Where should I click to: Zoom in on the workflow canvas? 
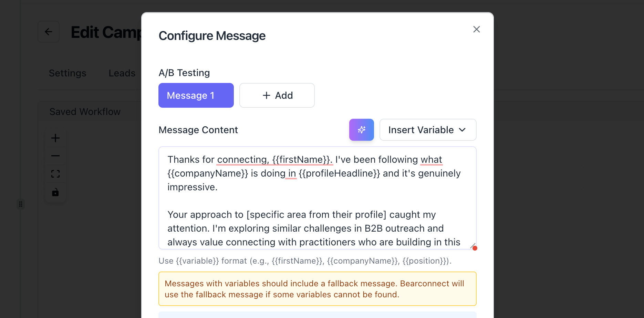point(55,138)
